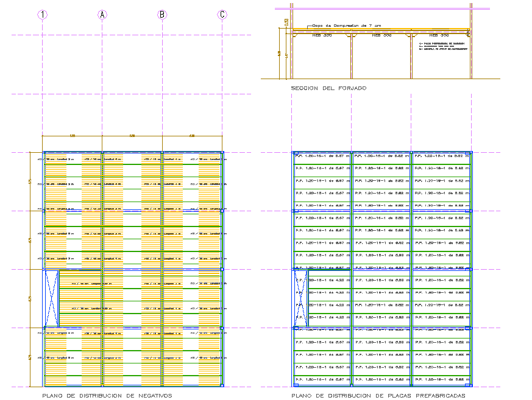Select the horizontal dimension between axes B and C
The image size is (532, 400).
tap(192, 135)
